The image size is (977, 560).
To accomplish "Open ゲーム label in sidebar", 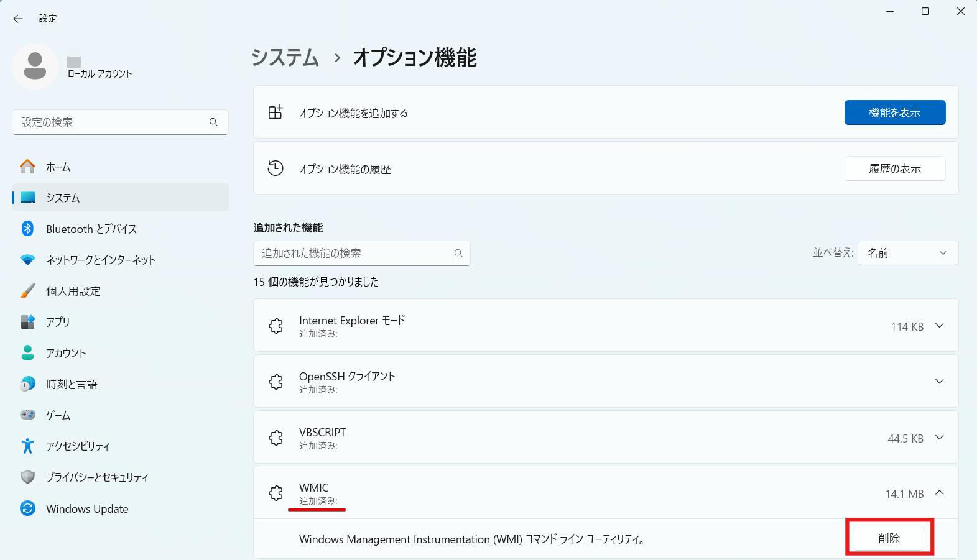I will pos(58,415).
